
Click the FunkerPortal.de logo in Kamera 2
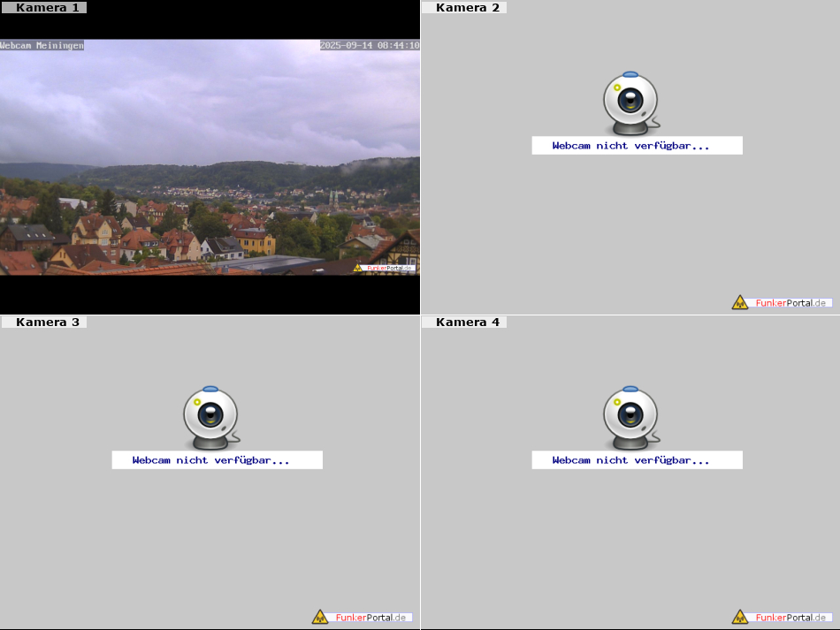(783, 302)
